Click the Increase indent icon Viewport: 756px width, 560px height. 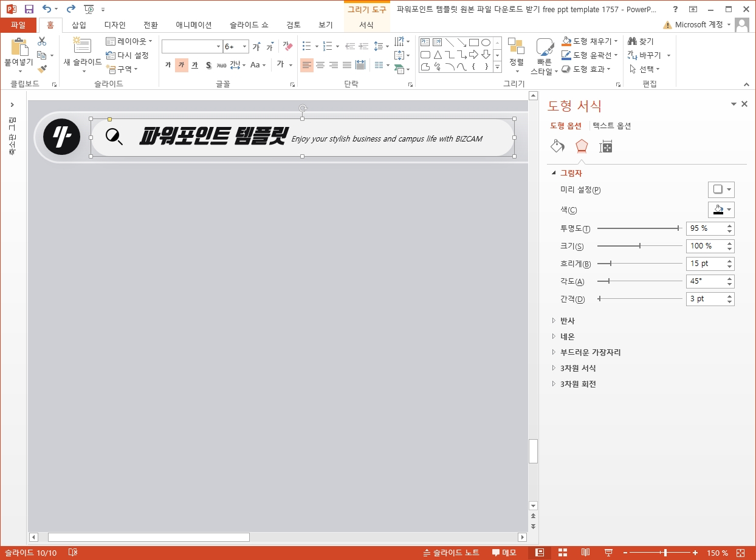(363, 46)
